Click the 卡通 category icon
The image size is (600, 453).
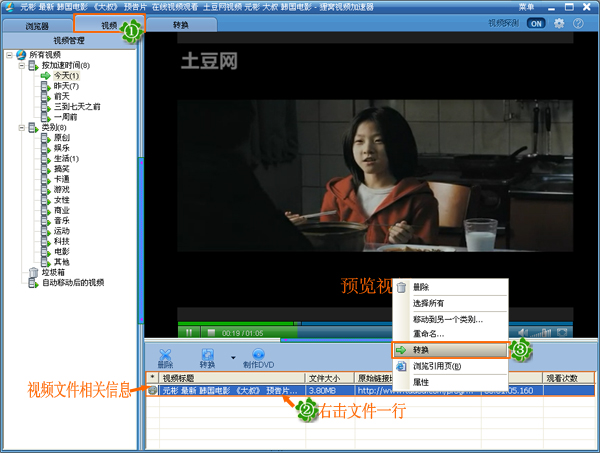(46, 179)
